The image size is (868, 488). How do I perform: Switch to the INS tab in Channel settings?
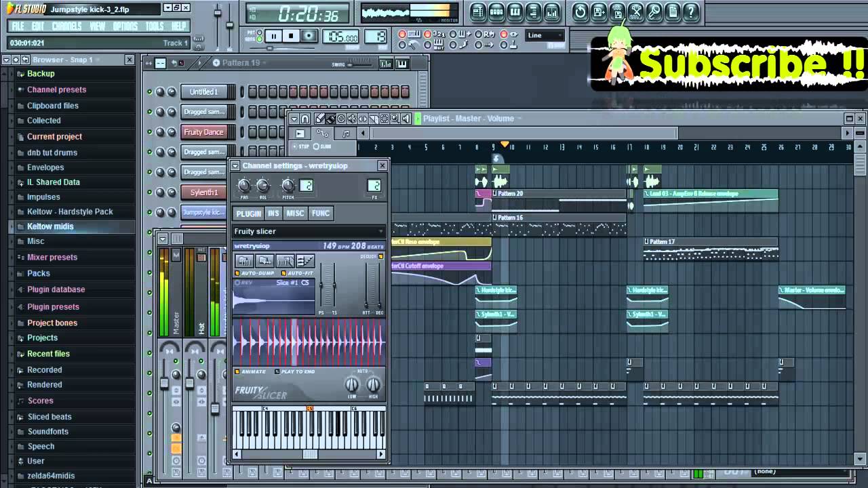(x=273, y=213)
